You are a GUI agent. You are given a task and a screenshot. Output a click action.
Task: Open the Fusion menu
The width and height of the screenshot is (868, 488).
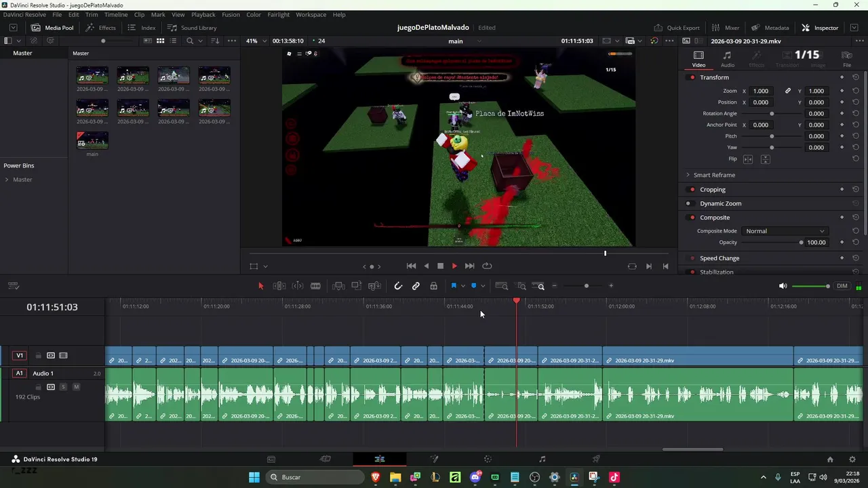231,14
